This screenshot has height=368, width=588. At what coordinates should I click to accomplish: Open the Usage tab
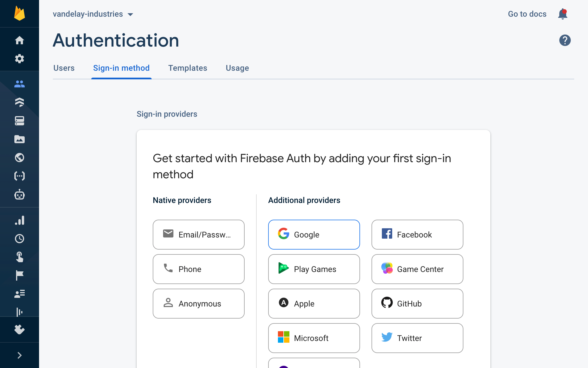click(x=237, y=68)
